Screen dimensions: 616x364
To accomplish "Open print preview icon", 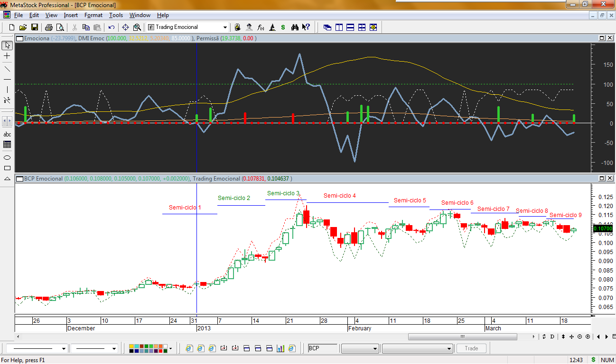I will point(60,27).
